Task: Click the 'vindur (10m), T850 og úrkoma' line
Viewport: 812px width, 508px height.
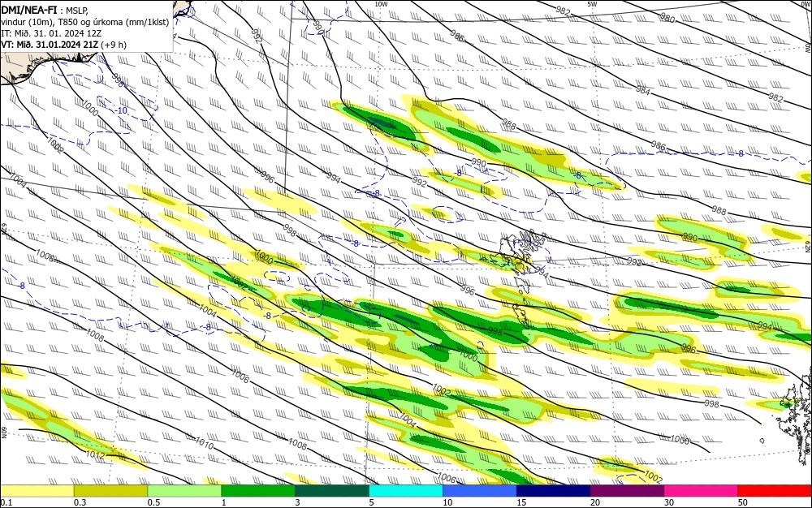Action: [85, 22]
